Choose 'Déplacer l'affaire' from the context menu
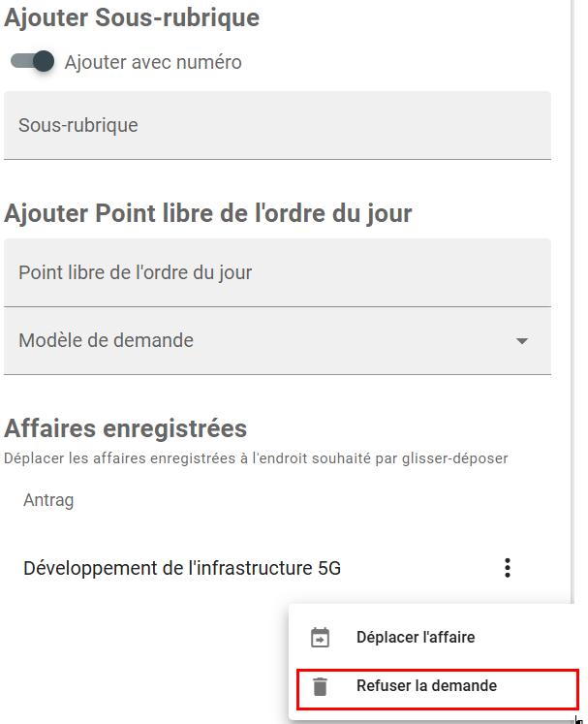The image size is (588, 724). [x=415, y=638]
